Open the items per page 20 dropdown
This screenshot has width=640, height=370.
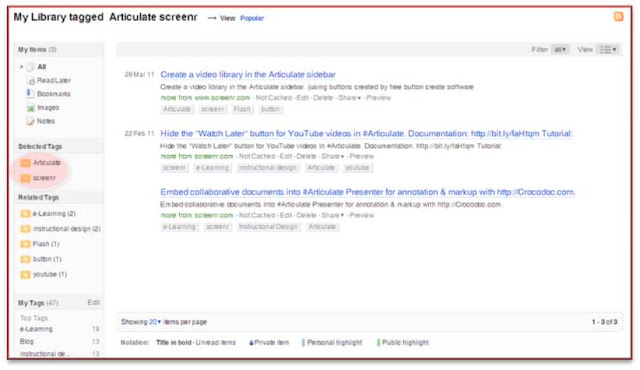tap(155, 322)
